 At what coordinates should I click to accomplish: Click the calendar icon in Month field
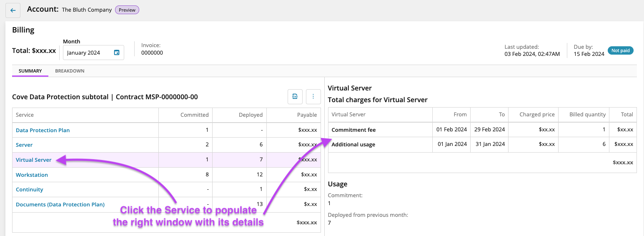pyautogui.click(x=117, y=53)
